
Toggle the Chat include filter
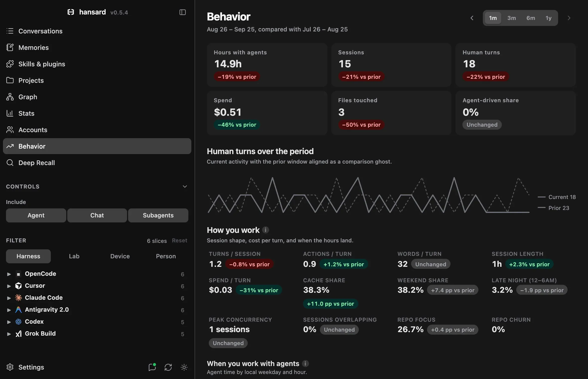[97, 215]
